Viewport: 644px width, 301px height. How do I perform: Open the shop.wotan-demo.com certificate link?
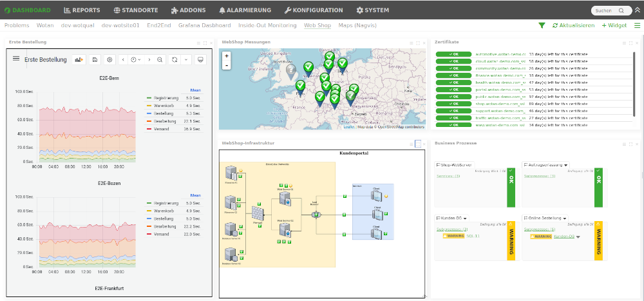click(500, 103)
